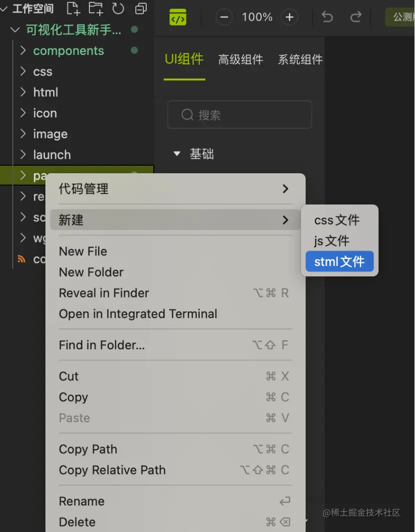Image resolution: width=415 pixels, height=532 pixels.
Task: Expand the components folder
Action: 23,50
